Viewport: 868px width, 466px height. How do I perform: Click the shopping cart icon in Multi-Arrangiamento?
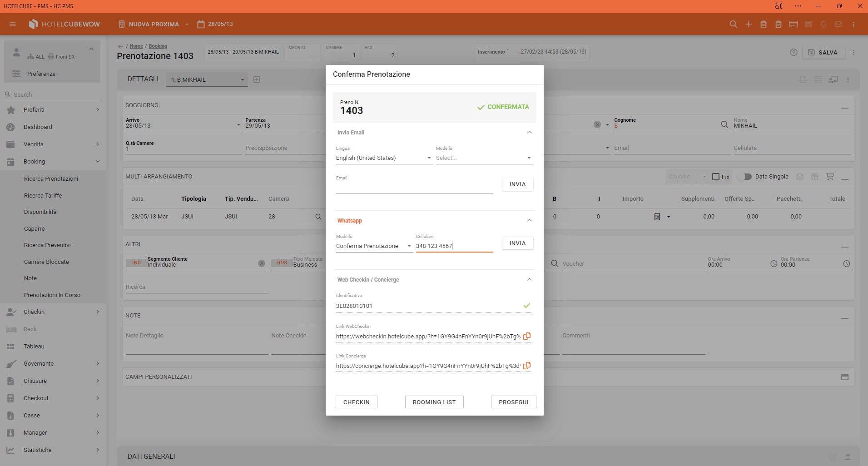[830, 177]
